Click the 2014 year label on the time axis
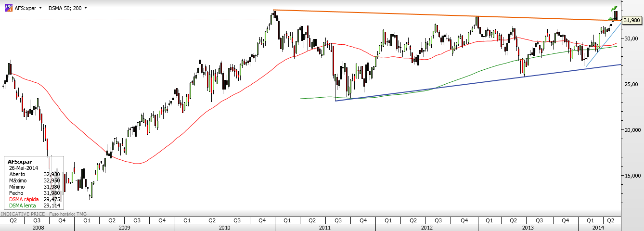This screenshot has width=644, height=231. point(598,227)
